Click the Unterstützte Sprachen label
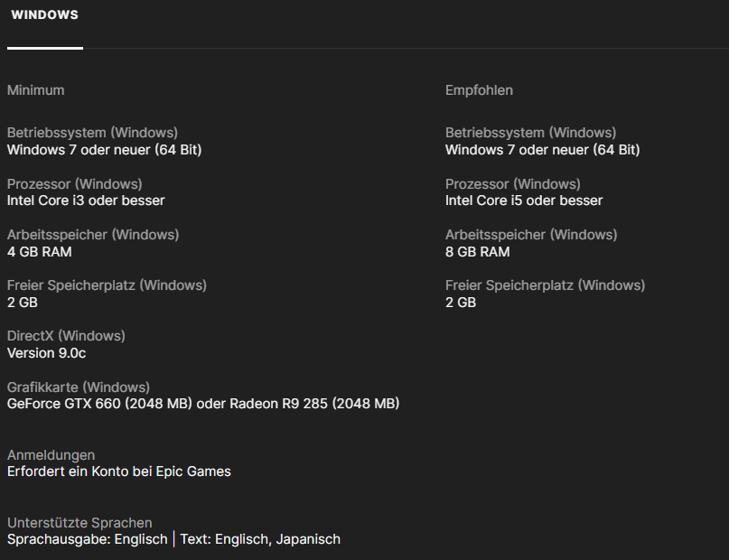The width and height of the screenshot is (729, 560). click(79, 523)
